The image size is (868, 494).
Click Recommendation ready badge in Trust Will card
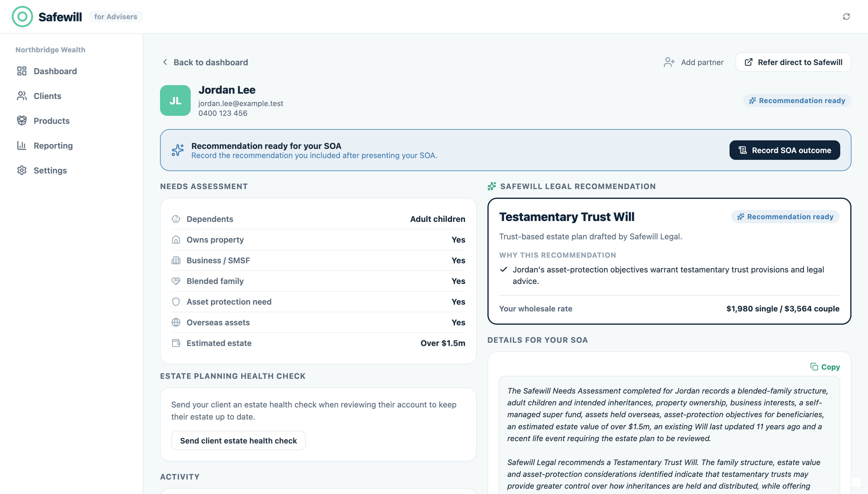tap(785, 217)
